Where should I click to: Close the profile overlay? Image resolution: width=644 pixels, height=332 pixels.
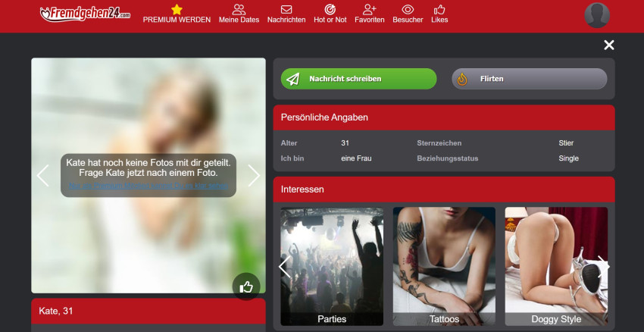pyautogui.click(x=608, y=45)
